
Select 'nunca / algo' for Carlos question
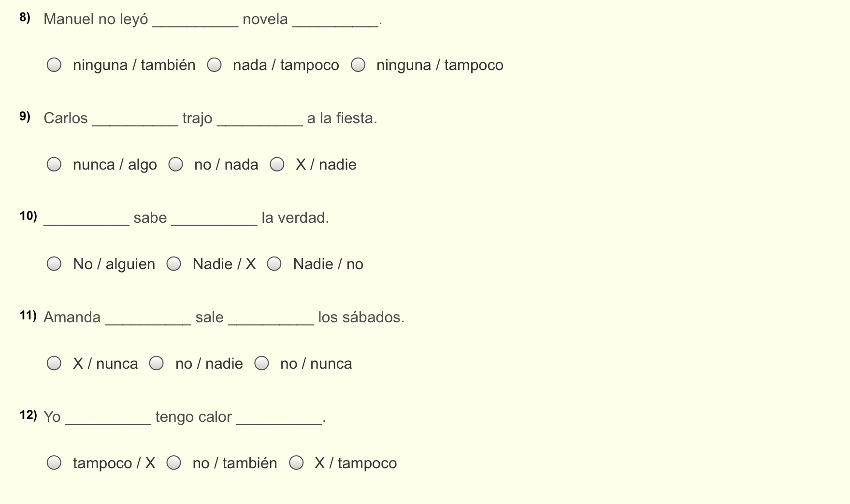coord(54,164)
